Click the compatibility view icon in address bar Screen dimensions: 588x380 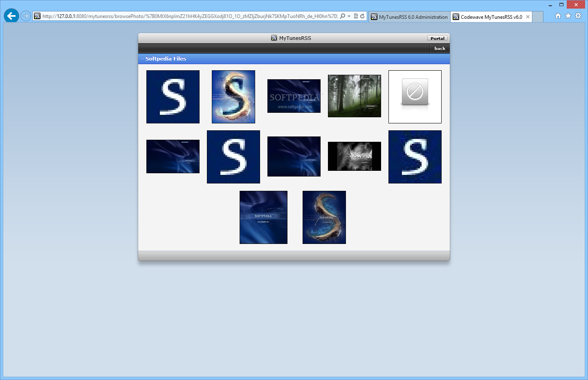pyautogui.click(x=356, y=16)
